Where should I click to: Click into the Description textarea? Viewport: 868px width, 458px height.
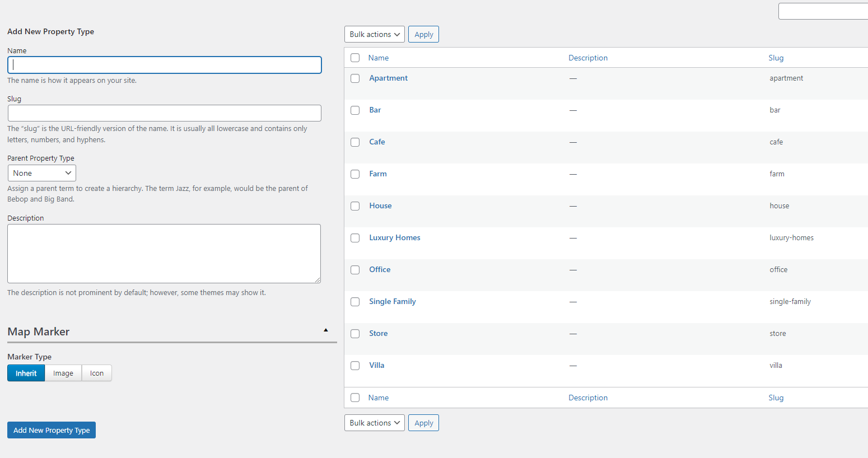click(x=164, y=254)
